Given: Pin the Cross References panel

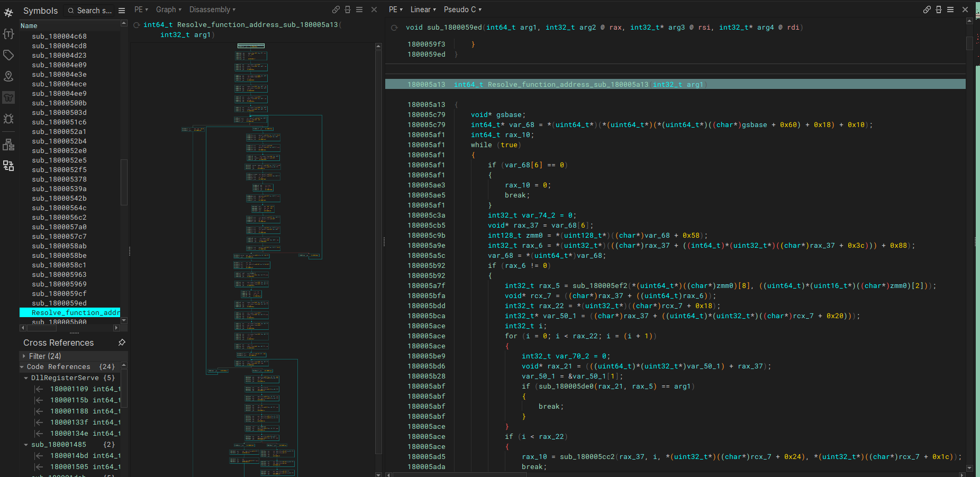Looking at the screenshot, I should tap(122, 343).
